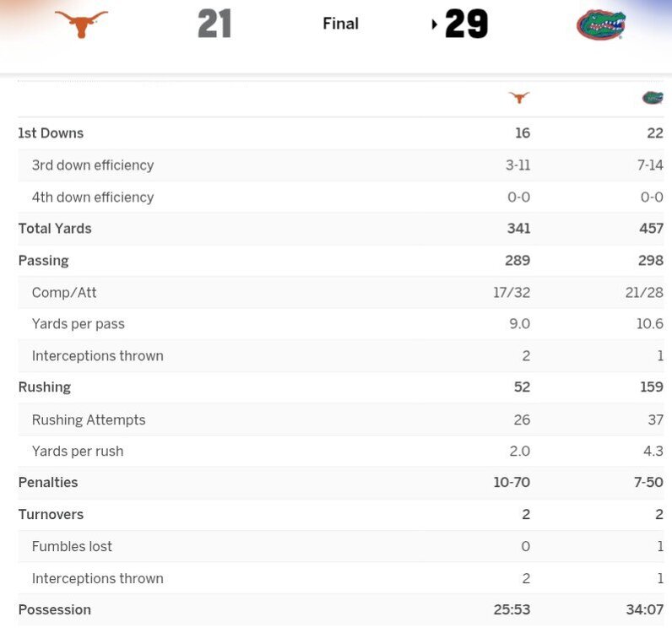672x633 pixels.
Task: Click the Florida score of 29
Action: (x=467, y=24)
